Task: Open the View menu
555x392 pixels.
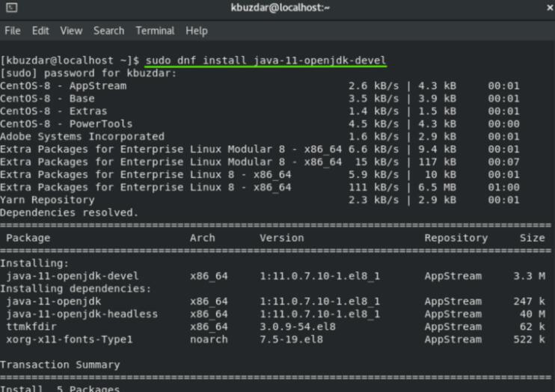Action: (71, 31)
